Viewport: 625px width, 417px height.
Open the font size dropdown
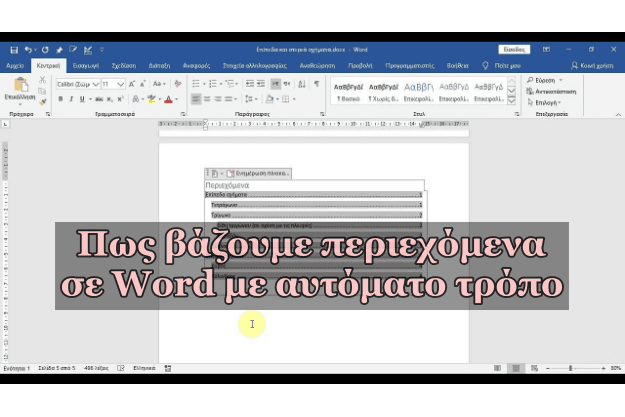[x=121, y=85]
